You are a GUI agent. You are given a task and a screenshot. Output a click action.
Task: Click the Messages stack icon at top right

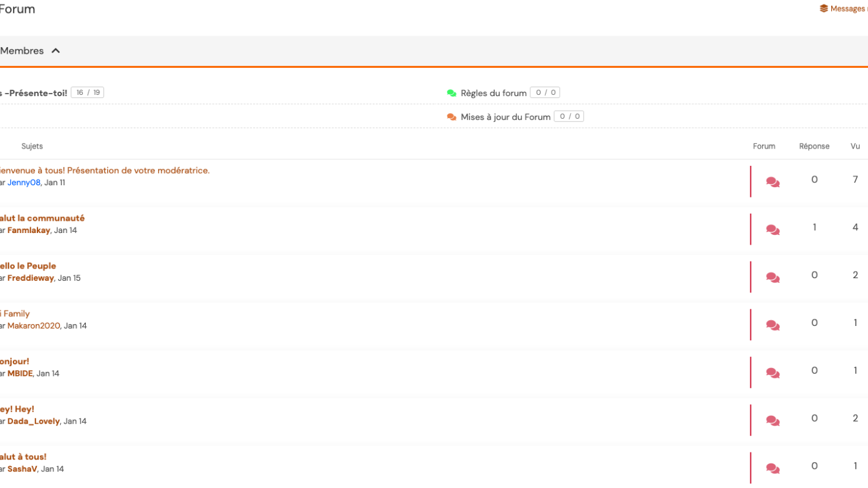click(x=823, y=9)
